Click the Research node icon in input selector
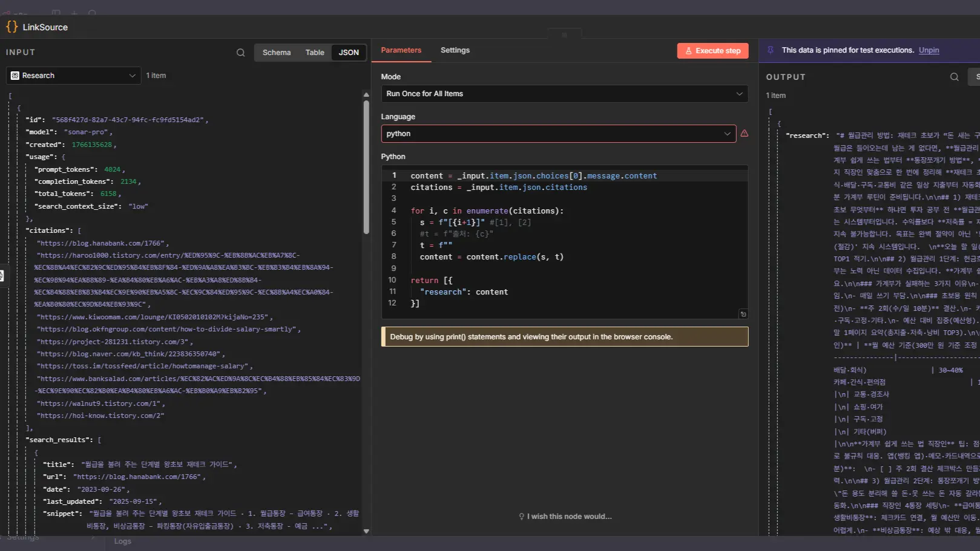 coord(15,76)
